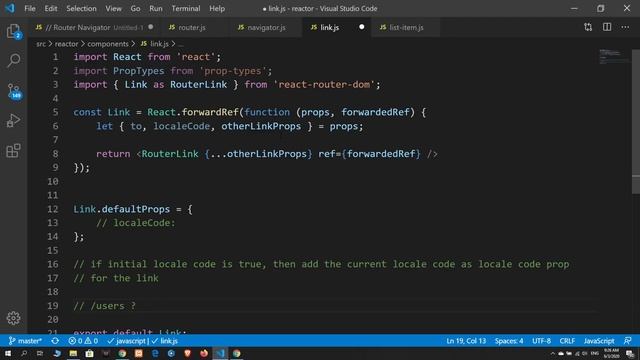Open the Firefox taskbar icon

pos(204,353)
